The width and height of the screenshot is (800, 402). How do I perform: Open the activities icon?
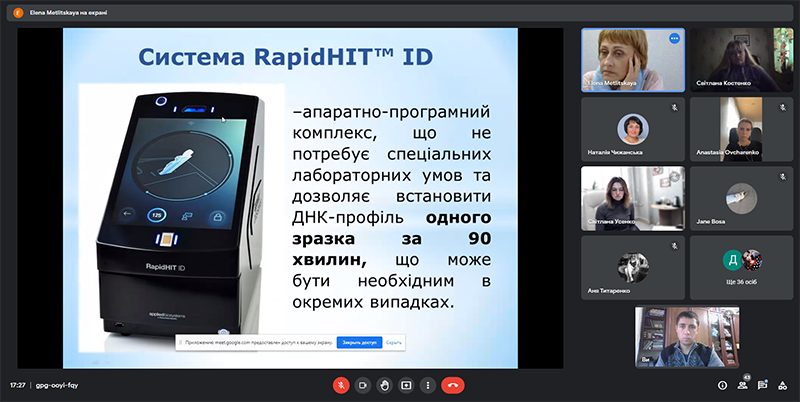click(783, 386)
